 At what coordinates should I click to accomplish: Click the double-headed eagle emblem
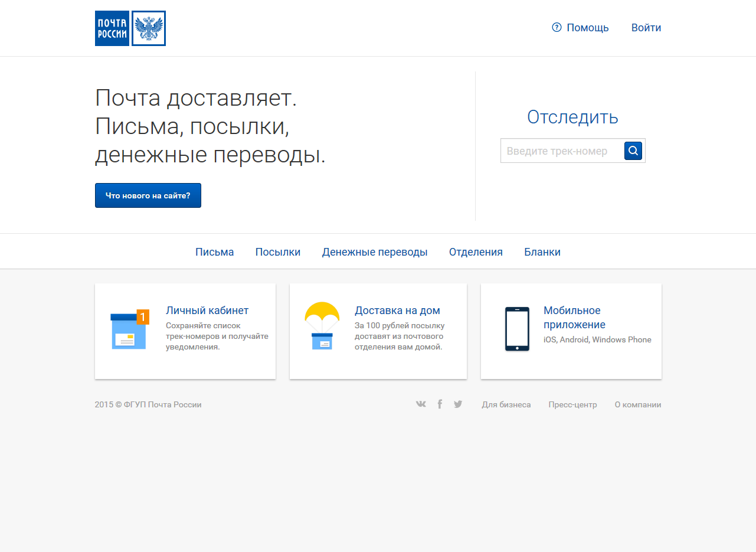pyautogui.click(x=148, y=28)
